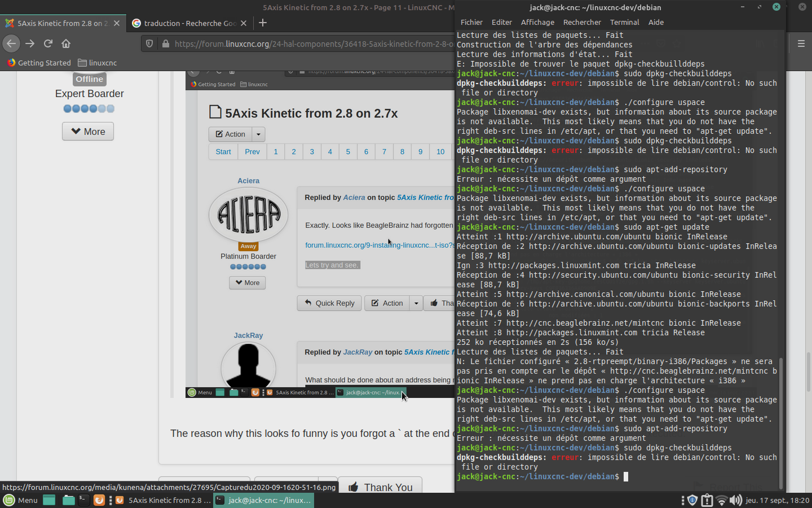Click Action button next to Quick Reply

coord(387,303)
